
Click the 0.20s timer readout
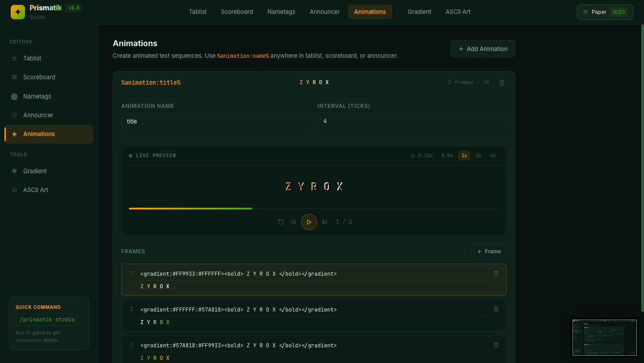[x=422, y=156]
